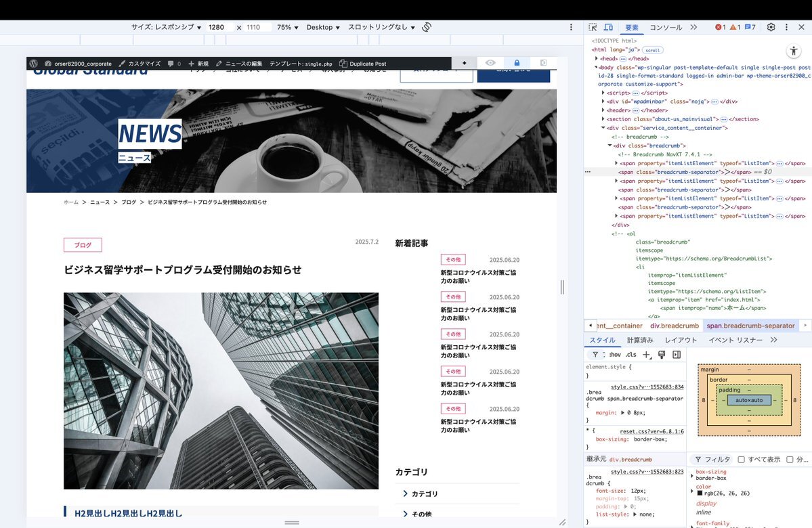Image resolution: width=812 pixels, height=528 pixels.
Task: Click the WordPress logo in admin bar
Action: 34,64
